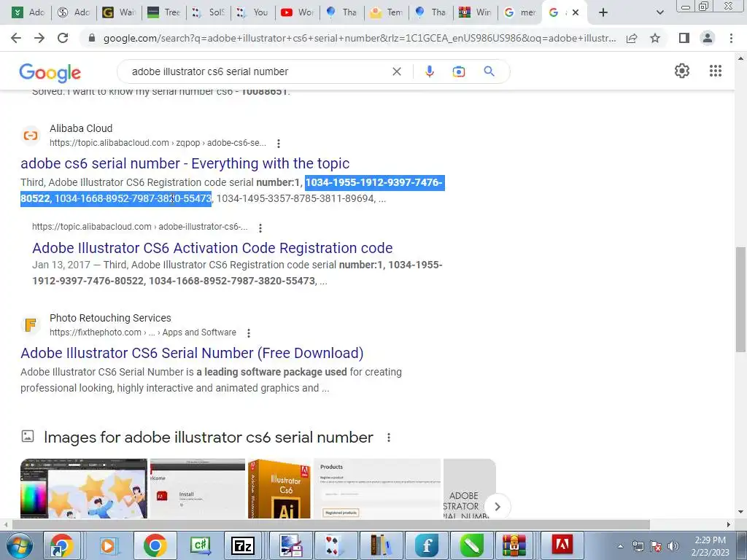Image resolution: width=747 pixels, height=560 pixels.
Task: Open the volume control in tray
Action: tap(673, 546)
